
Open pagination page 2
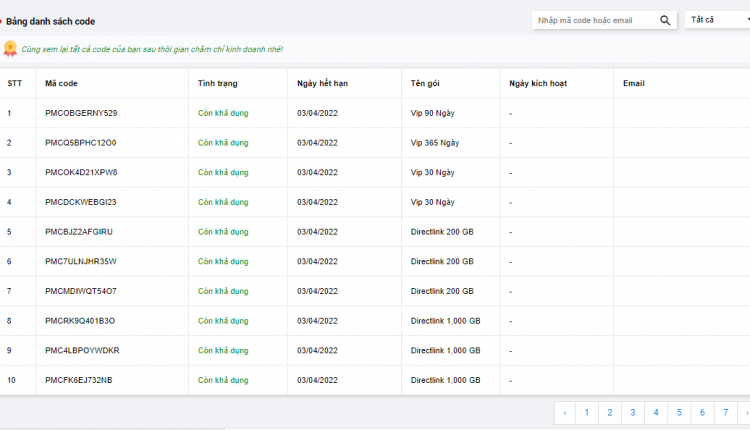point(610,413)
